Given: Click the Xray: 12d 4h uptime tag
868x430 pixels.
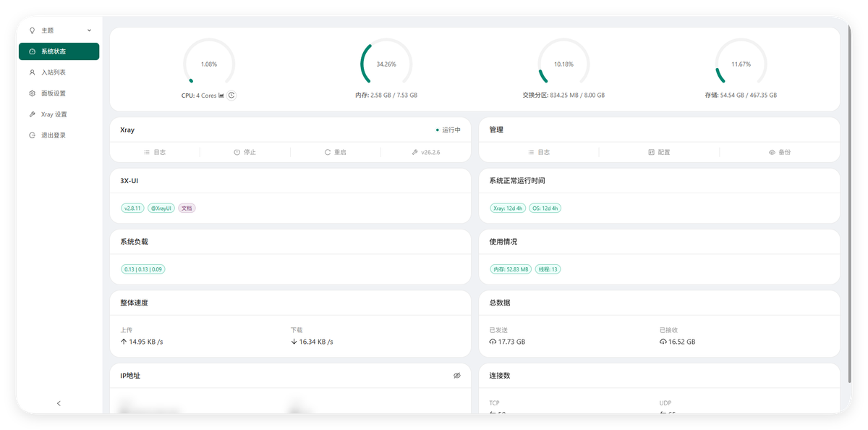Looking at the screenshot, I should (x=508, y=208).
